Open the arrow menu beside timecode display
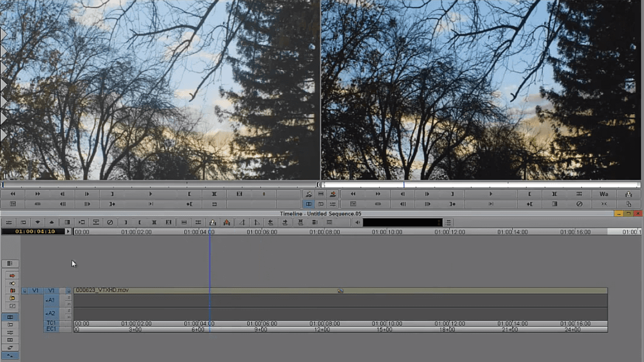Image resolution: width=644 pixels, height=362 pixels. [68, 232]
